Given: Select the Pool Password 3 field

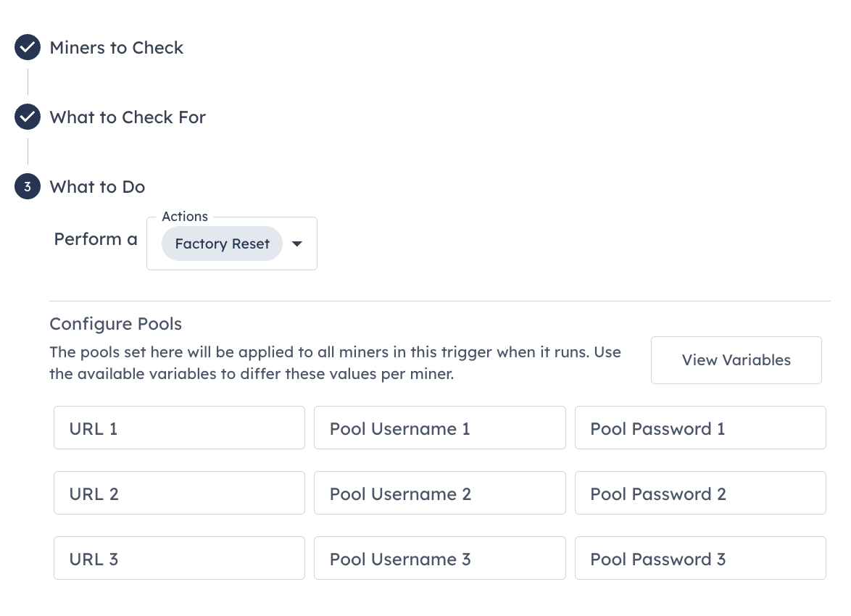Looking at the screenshot, I should coord(700,558).
